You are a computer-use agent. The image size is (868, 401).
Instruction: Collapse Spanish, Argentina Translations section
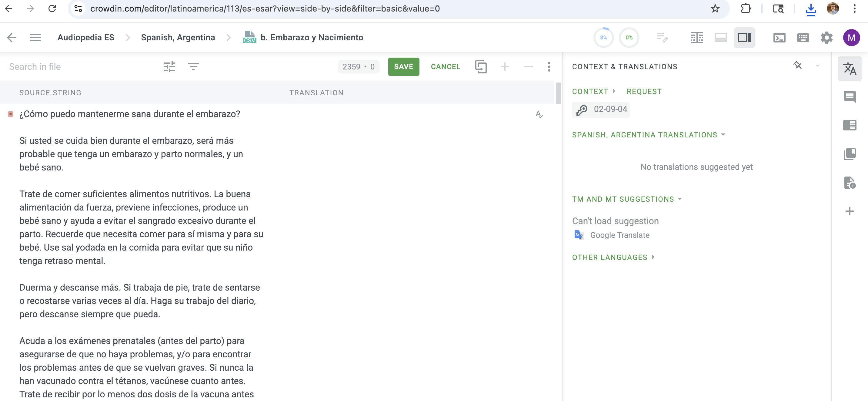(648, 135)
